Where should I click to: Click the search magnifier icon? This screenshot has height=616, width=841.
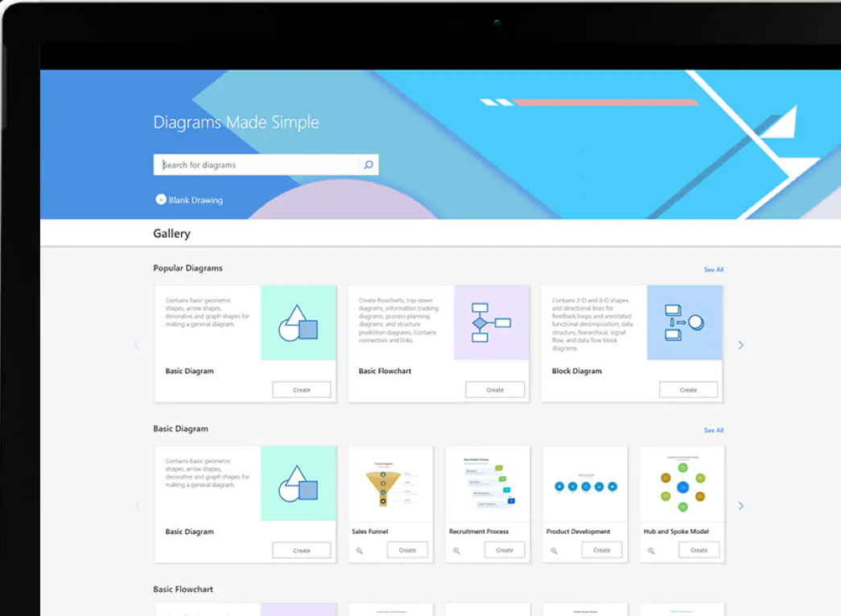pyautogui.click(x=369, y=164)
